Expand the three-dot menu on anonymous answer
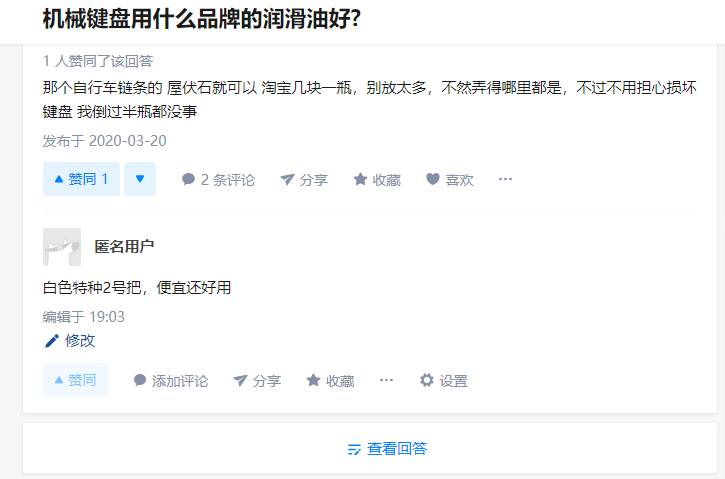Screen dimensions: 725x479 (386, 381)
